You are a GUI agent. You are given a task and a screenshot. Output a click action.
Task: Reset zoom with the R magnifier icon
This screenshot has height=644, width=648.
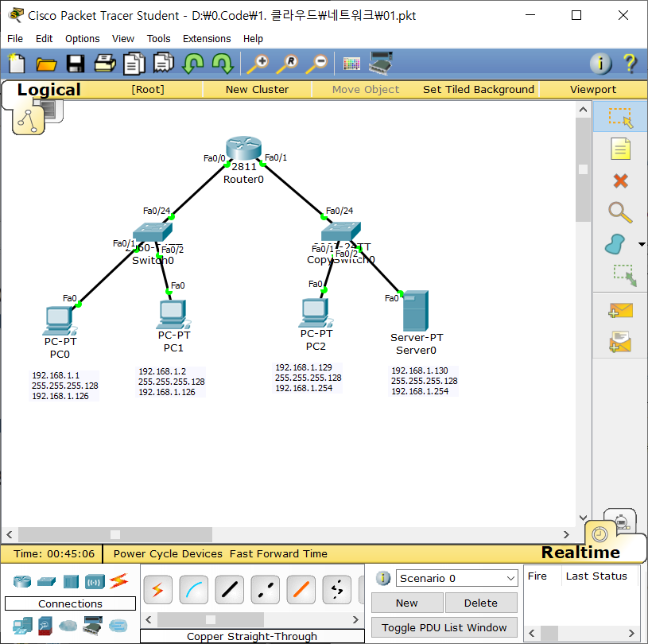(x=287, y=64)
